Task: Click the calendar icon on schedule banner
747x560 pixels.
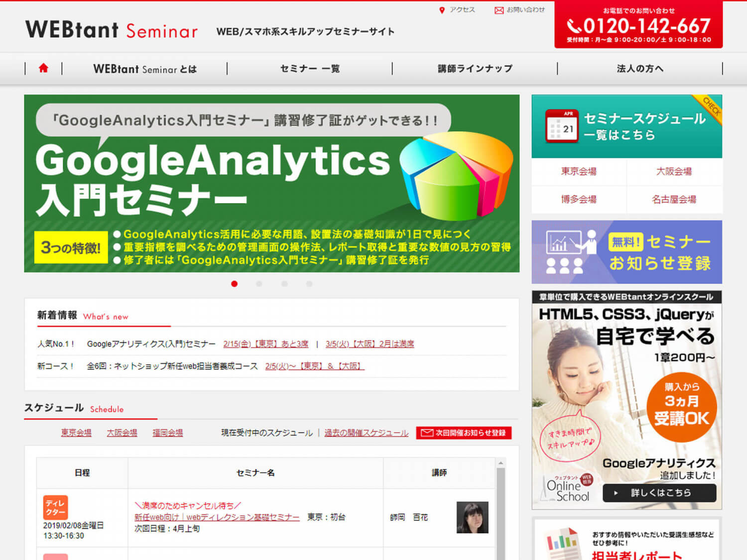Action: [562, 126]
